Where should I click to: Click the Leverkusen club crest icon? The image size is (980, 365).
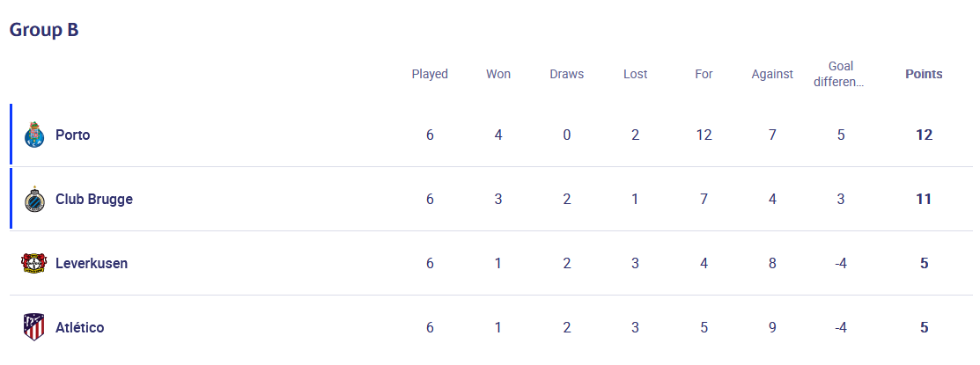(33, 263)
